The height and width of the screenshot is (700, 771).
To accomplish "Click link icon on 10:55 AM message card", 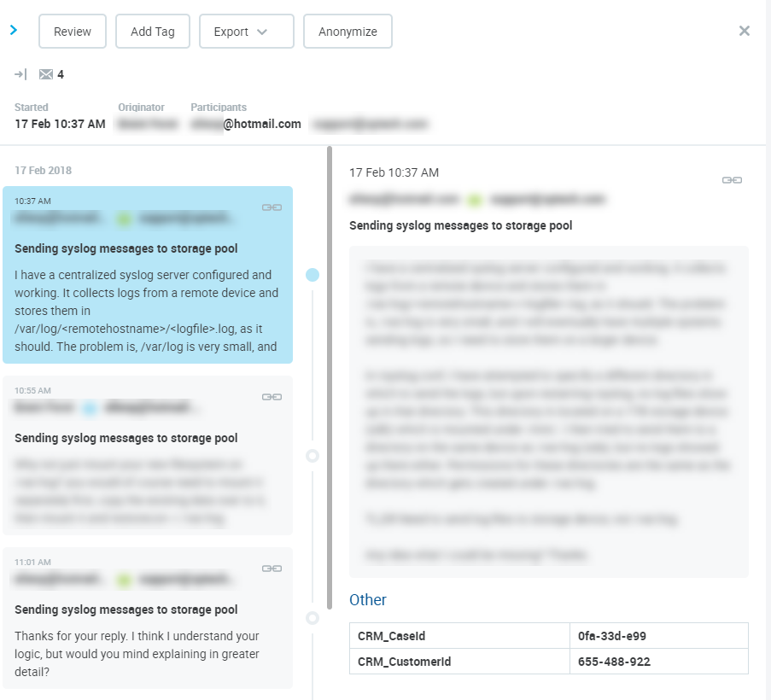I will point(272,397).
